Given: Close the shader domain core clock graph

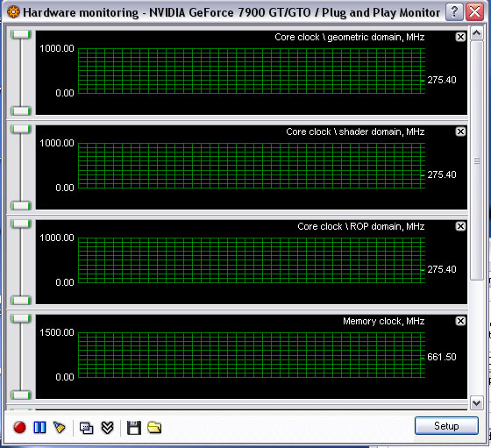Looking at the screenshot, I should coord(460,132).
